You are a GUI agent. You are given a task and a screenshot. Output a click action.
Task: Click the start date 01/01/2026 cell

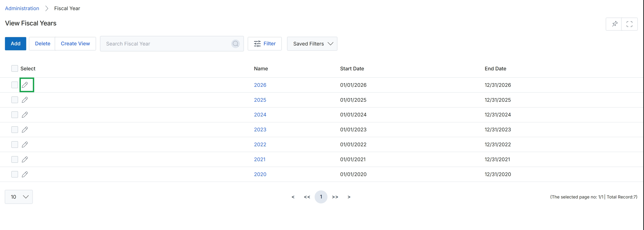tap(353, 85)
